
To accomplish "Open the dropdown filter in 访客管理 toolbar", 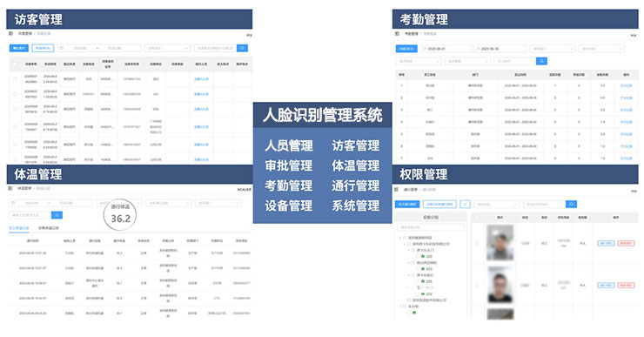I will pyautogui.click(x=167, y=48).
